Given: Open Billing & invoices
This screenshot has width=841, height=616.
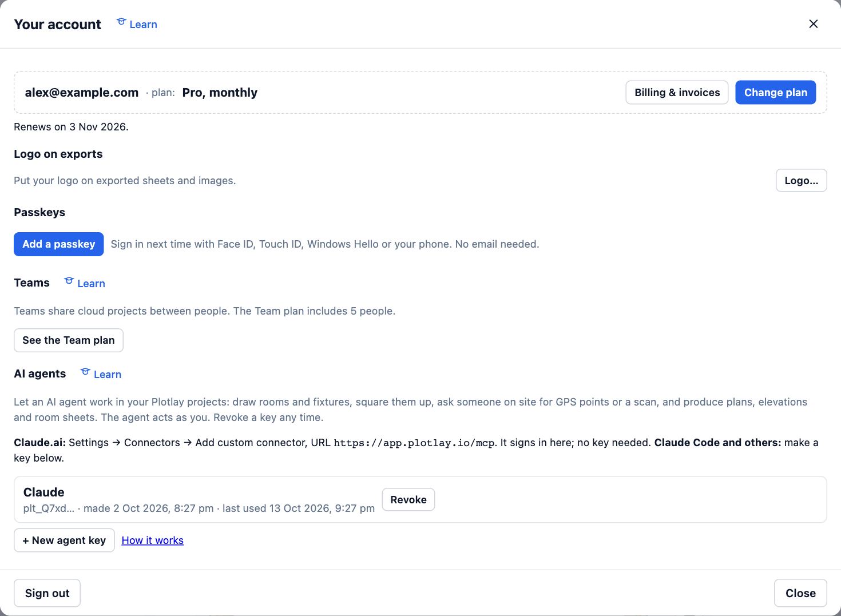Looking at the screenshot, I should click(677, 93).
